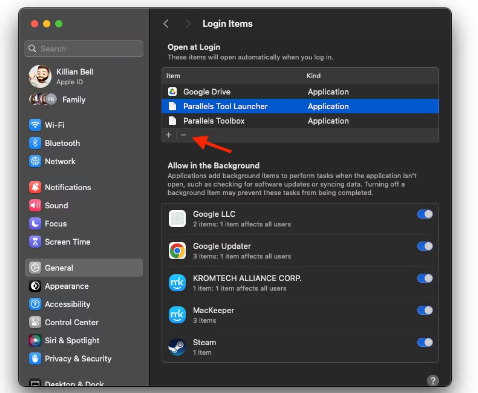The height and width of the screenshot is (393, 478).
Task: Go forward with the right chevron
Action: click(x=188, y=24)
